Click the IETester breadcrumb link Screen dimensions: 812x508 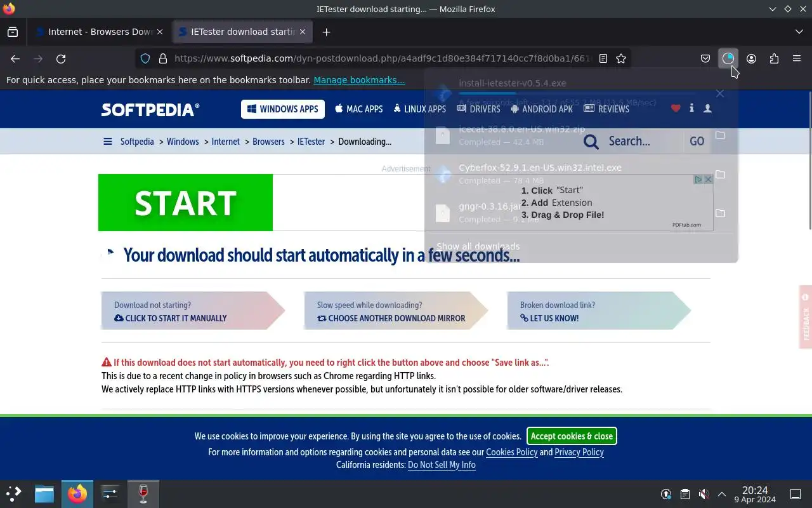click(311, 142)
